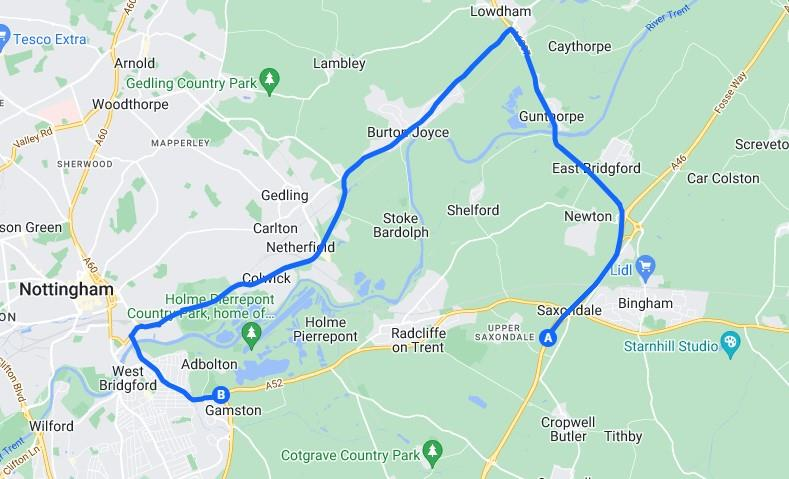
Task: Click the Nottingham city label
Action: point(66,289)
